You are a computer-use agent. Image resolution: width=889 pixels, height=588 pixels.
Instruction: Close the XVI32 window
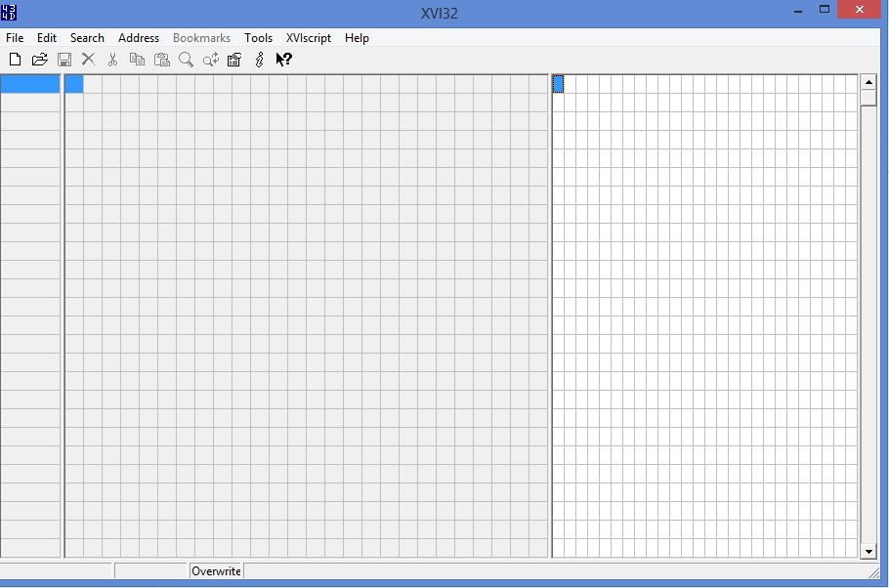click(859, 10)
